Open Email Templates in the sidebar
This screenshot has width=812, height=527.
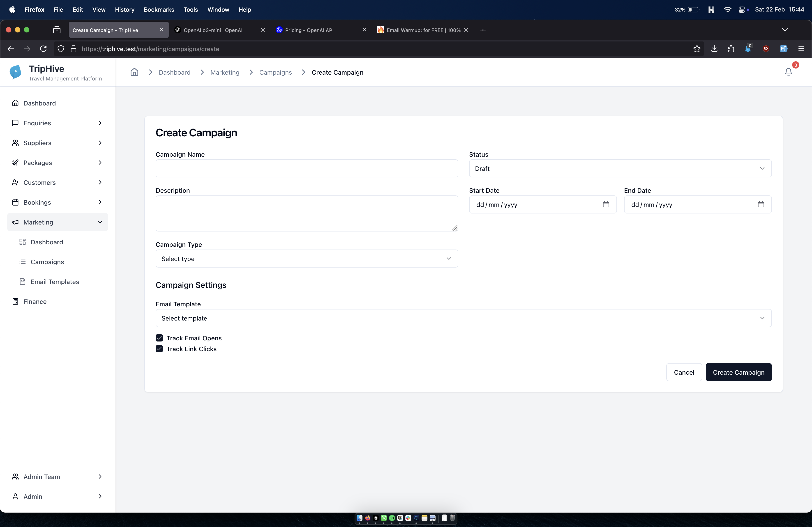tap(55, 282)
